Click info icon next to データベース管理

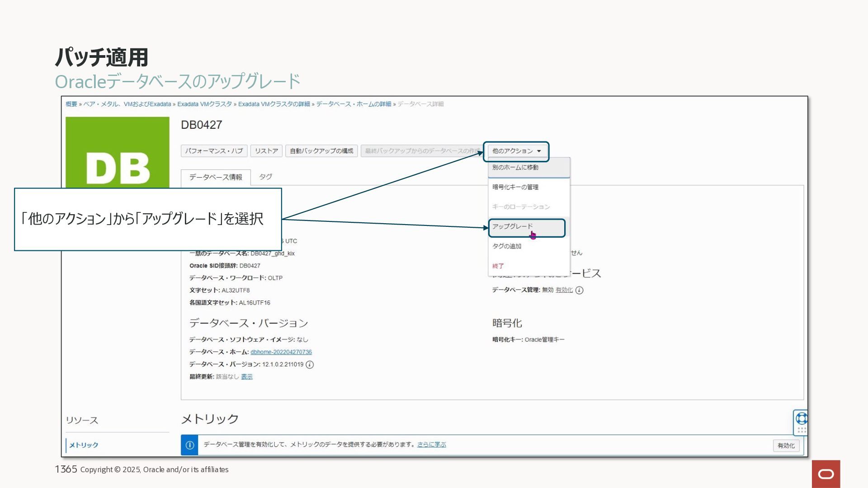pos(580,291)
